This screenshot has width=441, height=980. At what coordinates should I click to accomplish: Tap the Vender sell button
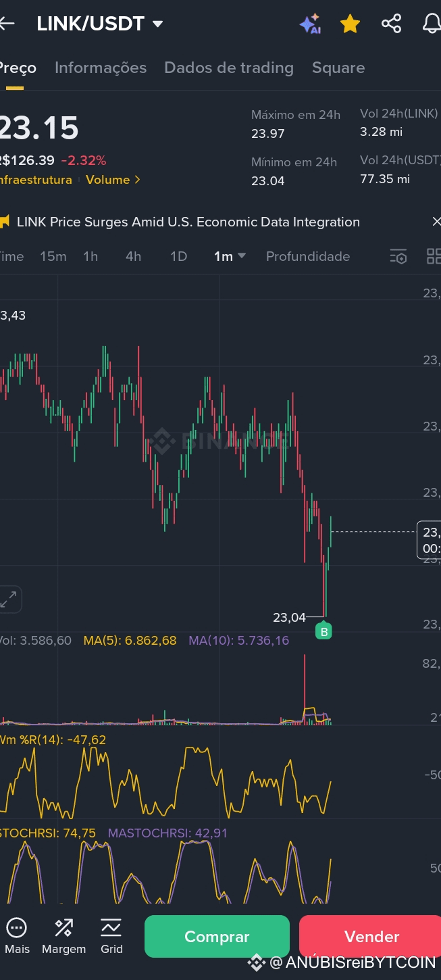[x=370, y=937]
